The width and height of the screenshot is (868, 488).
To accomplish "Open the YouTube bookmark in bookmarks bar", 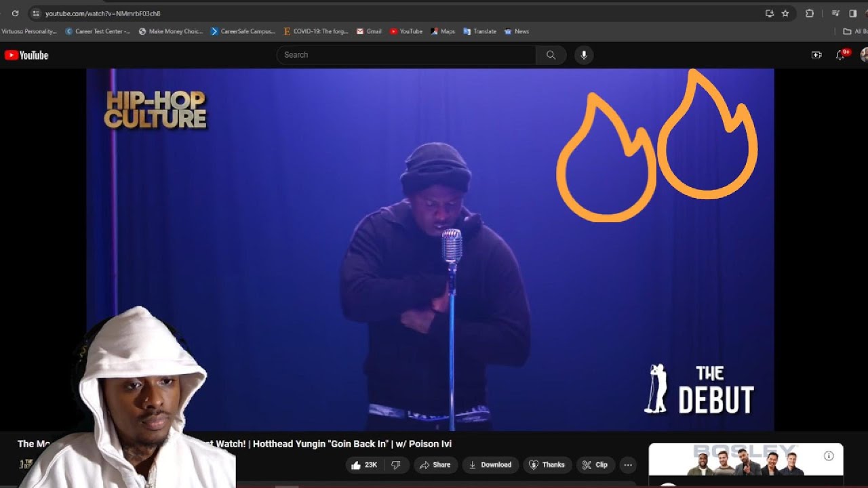I will 406,31.
